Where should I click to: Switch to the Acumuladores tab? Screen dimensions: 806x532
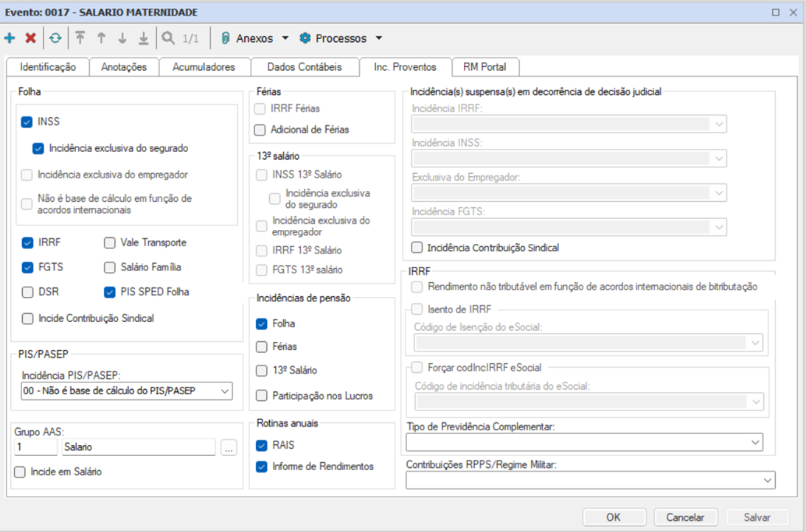(204, 67)
